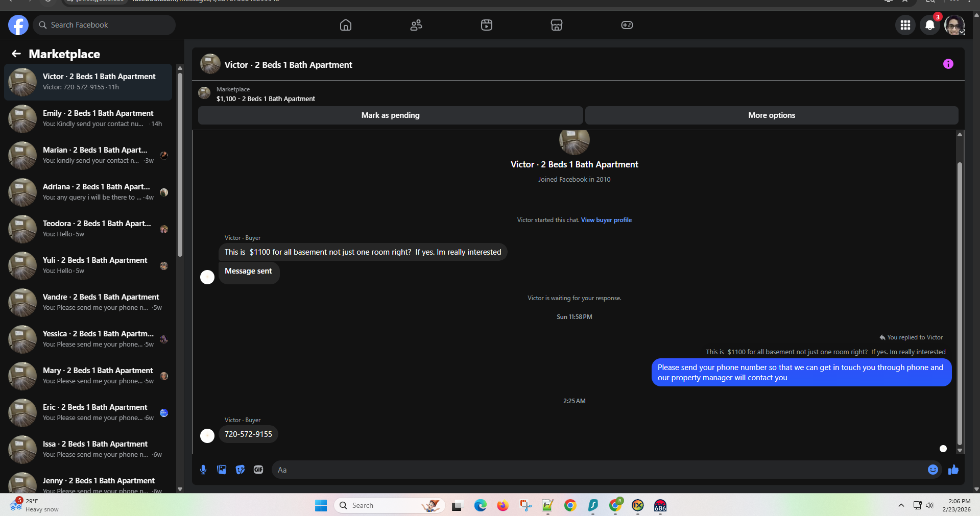Open the Video/Reels icon in top navigation
Image resolution: width=980 pixels, height=516 pixels.
pyautogui.click(x=487, y=25)
